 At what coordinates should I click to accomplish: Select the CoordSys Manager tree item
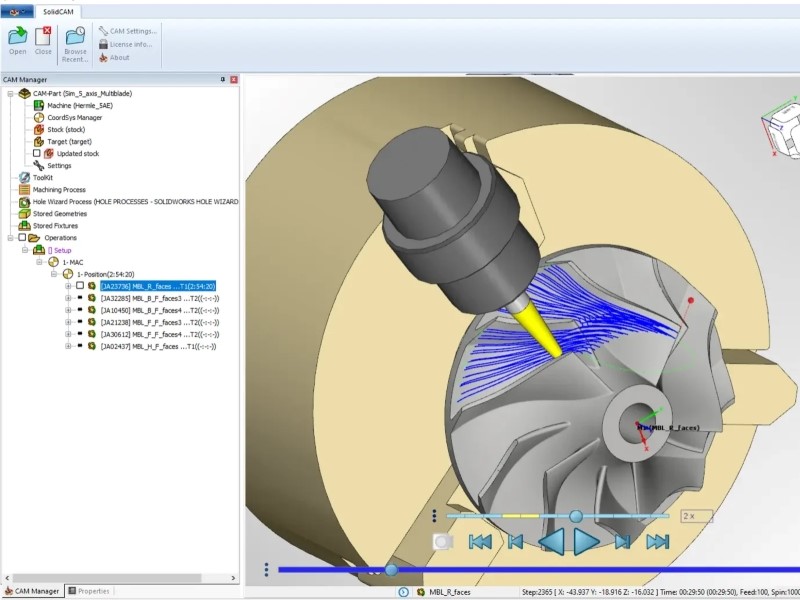pos(74,117)
